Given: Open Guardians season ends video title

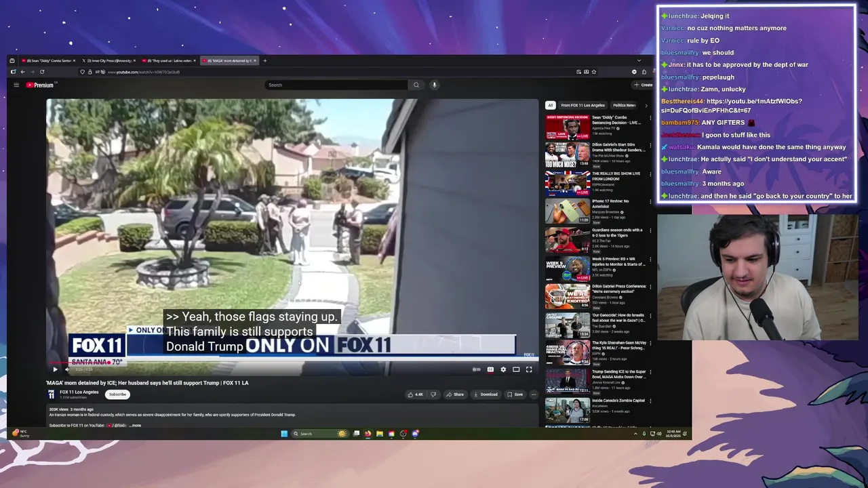Looking at the screenshot, I should tap(617, 232).
